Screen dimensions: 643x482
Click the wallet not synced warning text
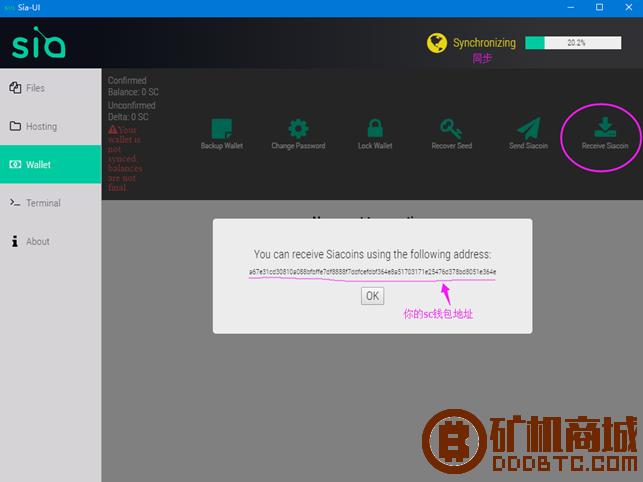click(125, 159)
